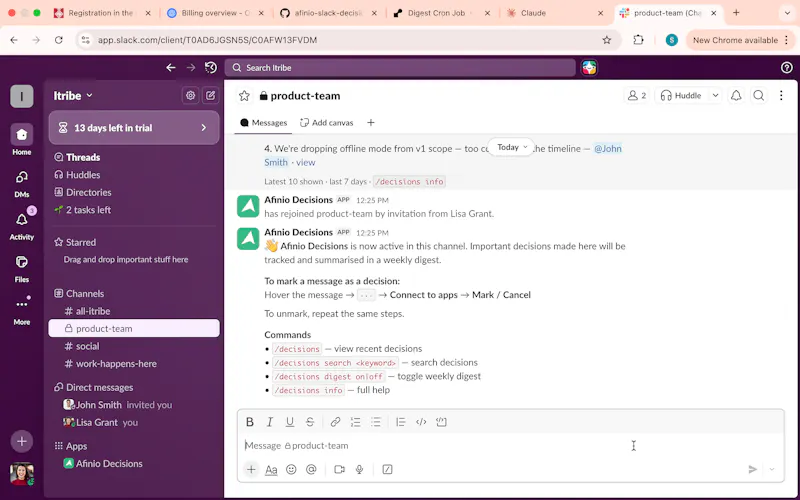Send the message with the arrow icon
800x500 pixels.
pos(753,469)
